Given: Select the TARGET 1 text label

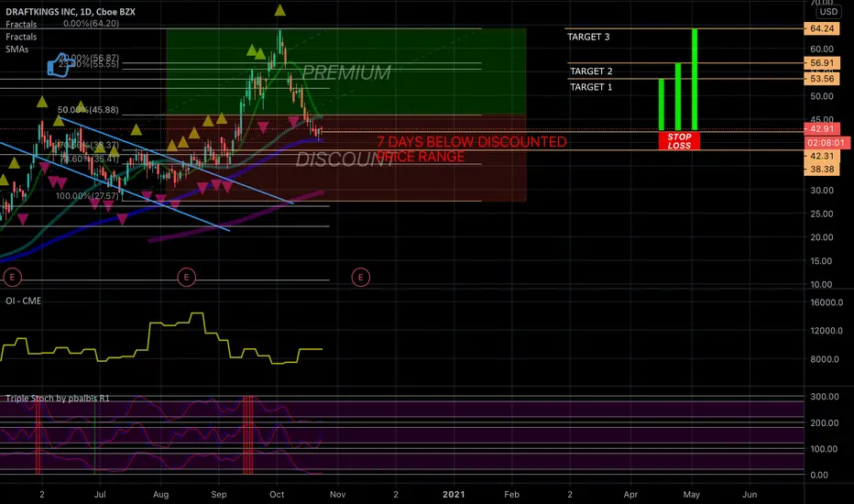Looking at the screenshot, I should (x=592, y=87).
